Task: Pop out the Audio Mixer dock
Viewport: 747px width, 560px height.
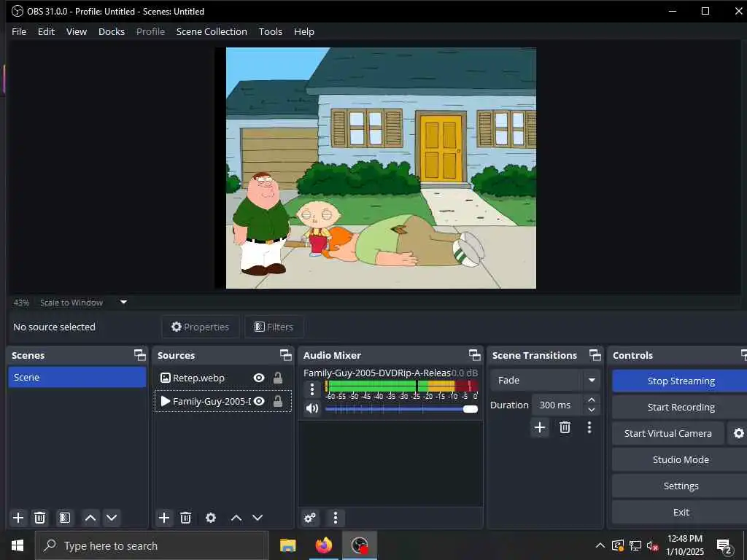Action: [474, 355]
